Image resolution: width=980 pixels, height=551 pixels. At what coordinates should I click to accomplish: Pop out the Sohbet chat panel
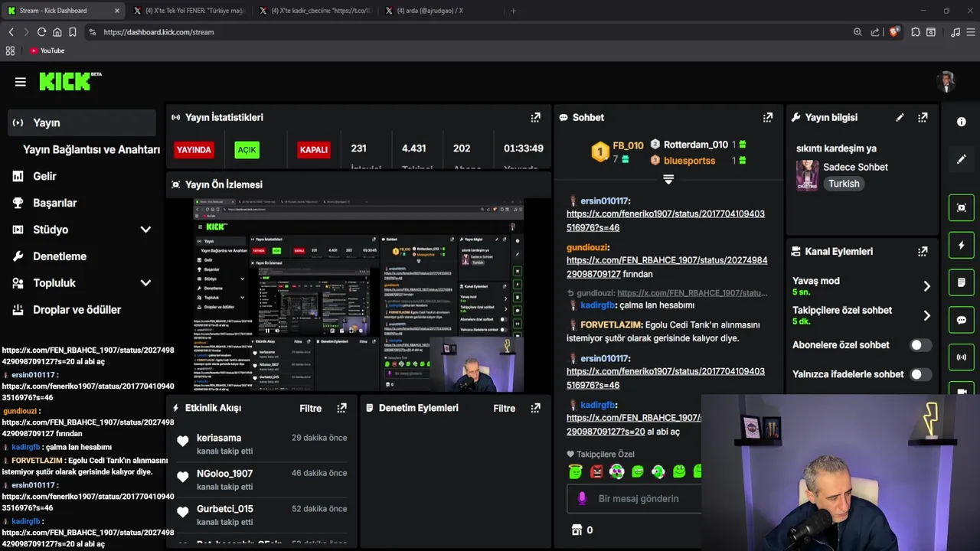coord(768,117)
